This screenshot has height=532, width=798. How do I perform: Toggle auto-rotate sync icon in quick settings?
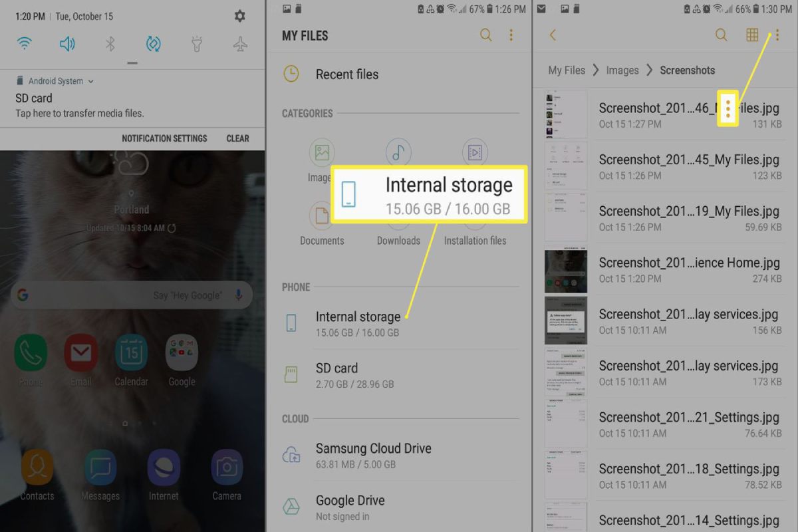click(154, 45)
